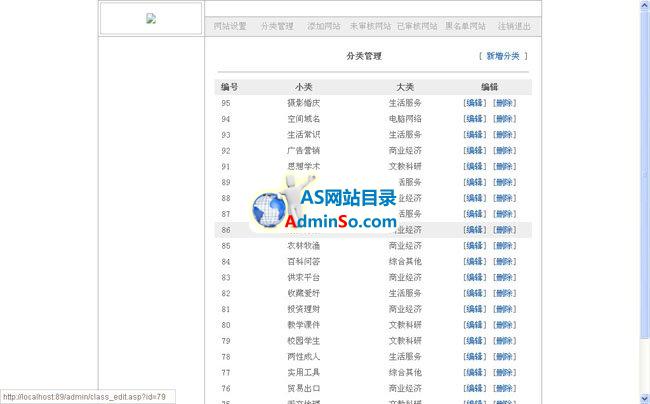
Task: Edit category 94 空间域名
Action: (475, 119)
